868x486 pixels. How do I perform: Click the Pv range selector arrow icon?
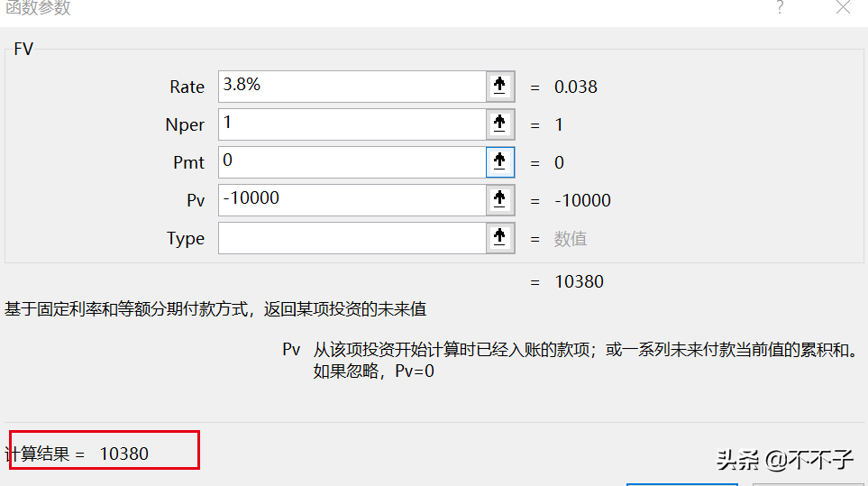coord(500,200)
